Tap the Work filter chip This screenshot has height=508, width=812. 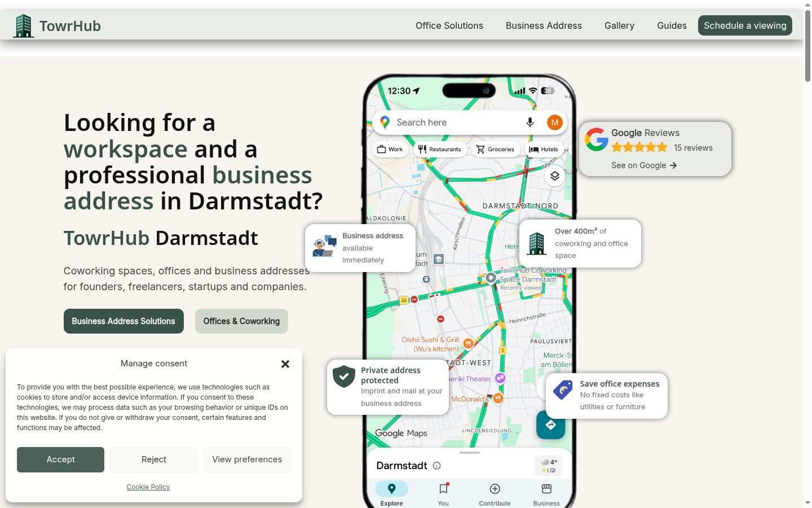point(390,150)
